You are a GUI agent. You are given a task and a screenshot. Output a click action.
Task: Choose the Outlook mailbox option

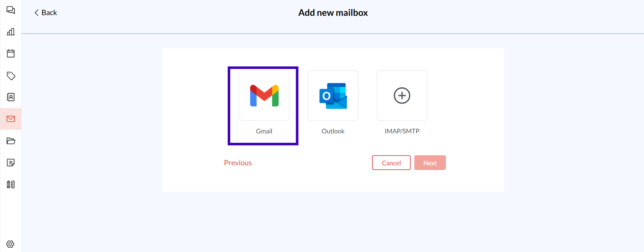(333, 96)
